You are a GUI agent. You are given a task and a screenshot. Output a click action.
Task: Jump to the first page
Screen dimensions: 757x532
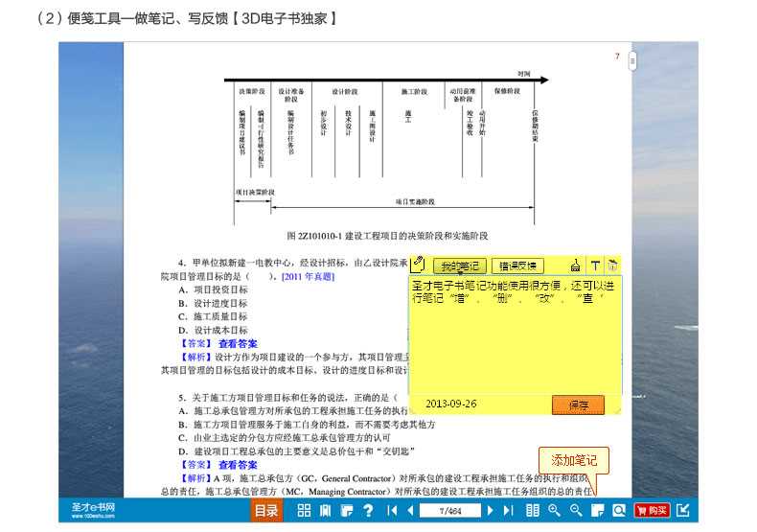pyautogui.click(x=392, y=511)
